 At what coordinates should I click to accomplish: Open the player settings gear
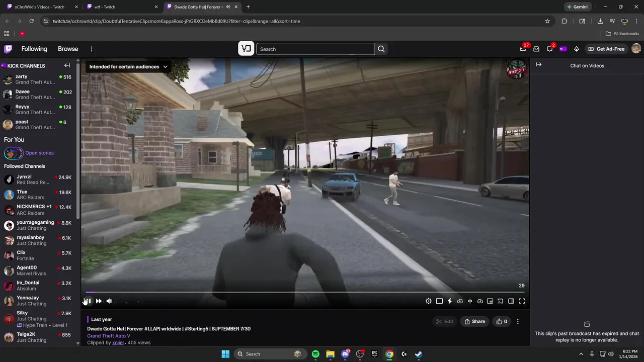tap(429, 301)
